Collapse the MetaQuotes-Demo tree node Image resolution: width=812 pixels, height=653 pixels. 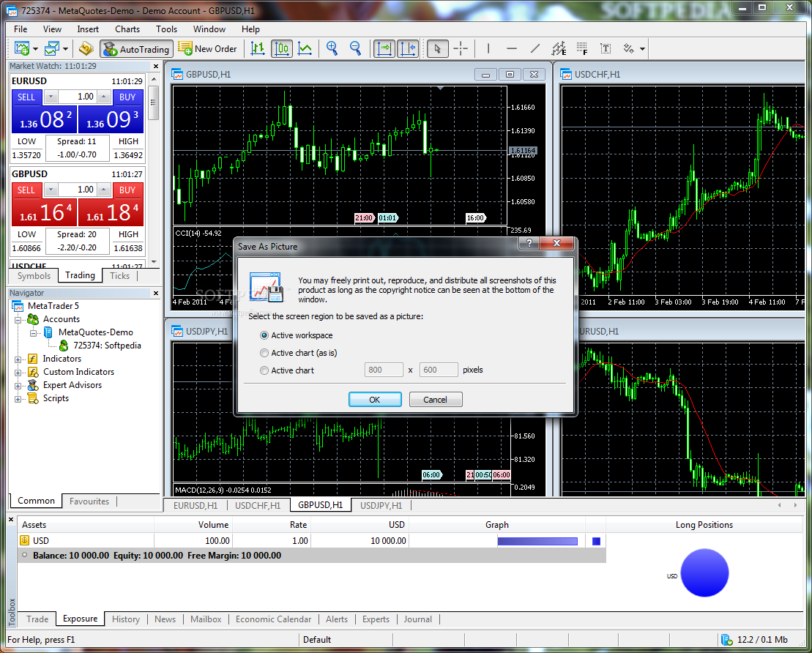tap(33, 333)
